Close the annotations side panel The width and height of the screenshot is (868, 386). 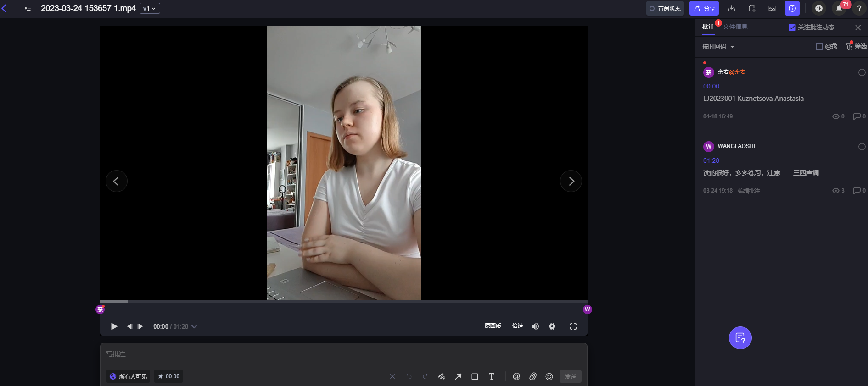pos(858,28)
